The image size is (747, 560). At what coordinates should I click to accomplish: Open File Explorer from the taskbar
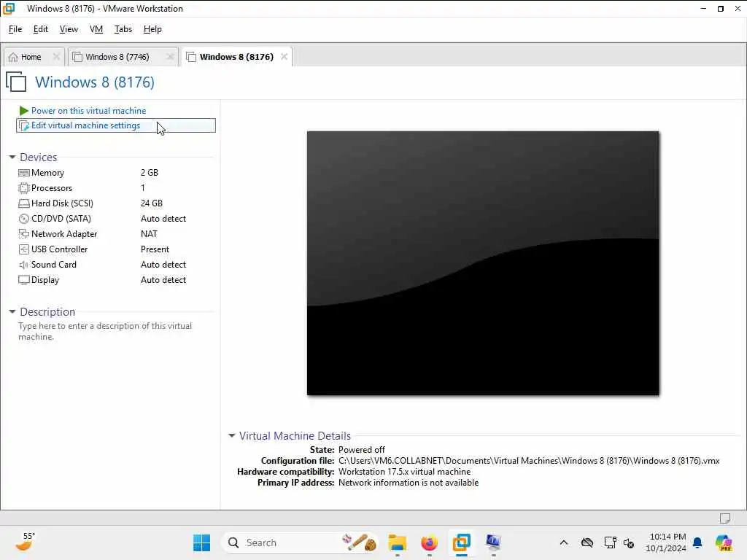click(397, 542)
